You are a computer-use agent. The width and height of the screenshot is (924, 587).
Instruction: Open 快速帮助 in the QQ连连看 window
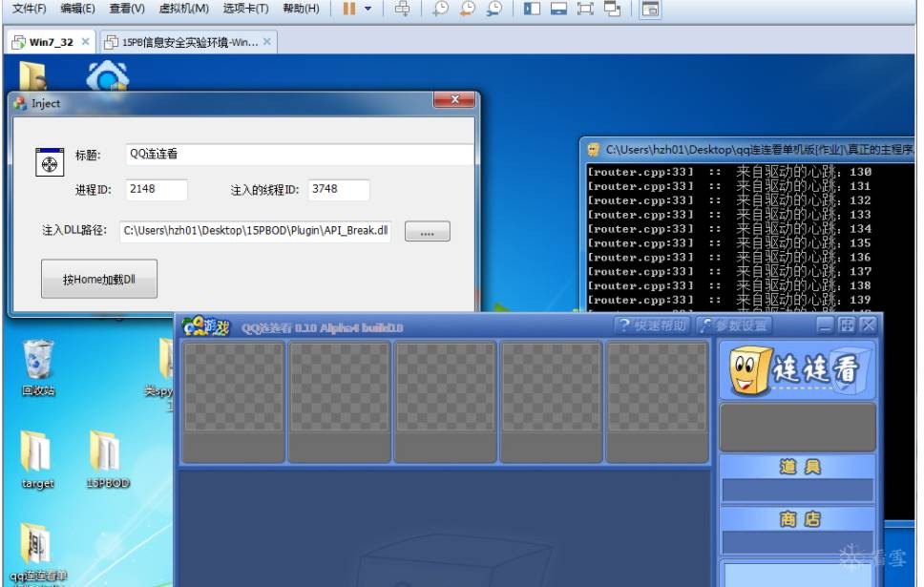[x=652, y=325]
